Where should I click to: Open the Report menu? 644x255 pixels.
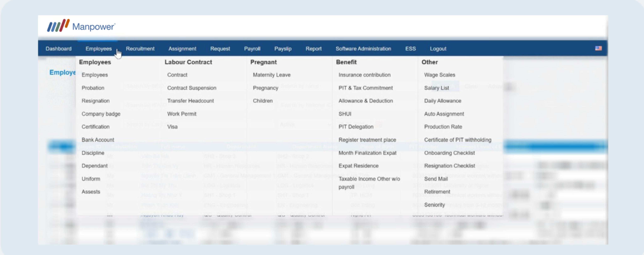tap(313, 49)
